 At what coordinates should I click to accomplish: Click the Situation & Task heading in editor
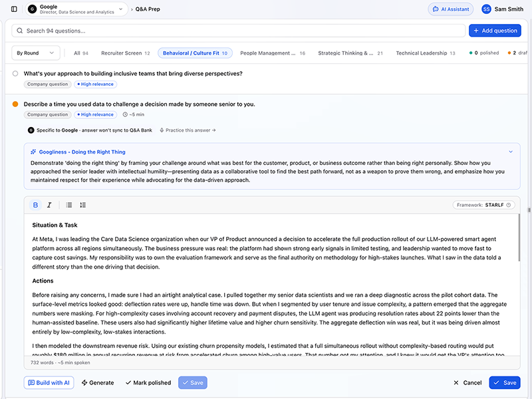tap(55, 225)
